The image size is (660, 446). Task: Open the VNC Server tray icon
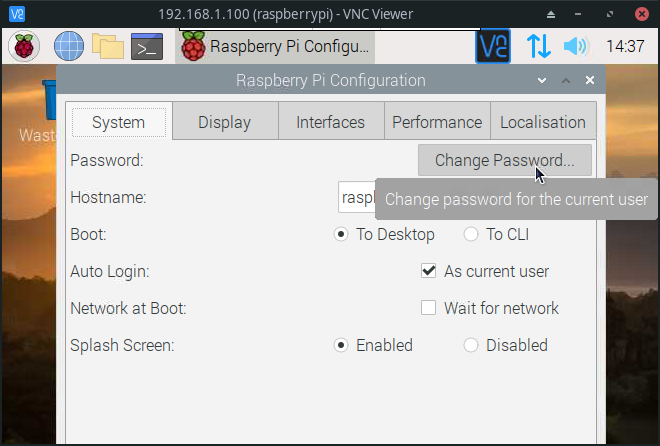493,46
